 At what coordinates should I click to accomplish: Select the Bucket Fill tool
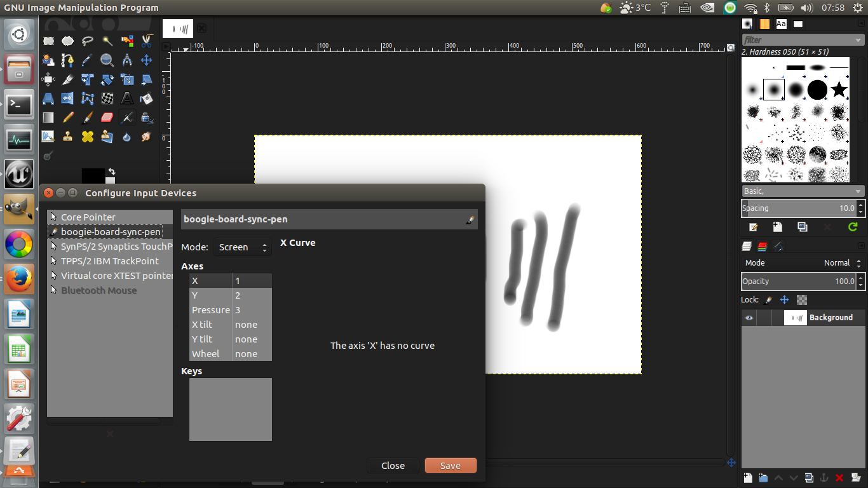[x=147, y=98]
